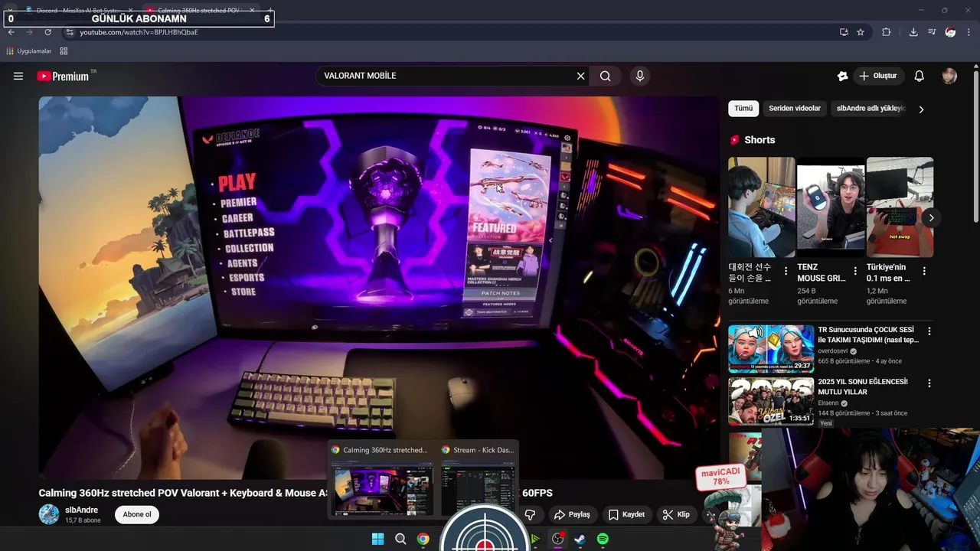This screenshot has width=980, height=551.
Task: Start voice search with the microphone
Action: (639, 76)
